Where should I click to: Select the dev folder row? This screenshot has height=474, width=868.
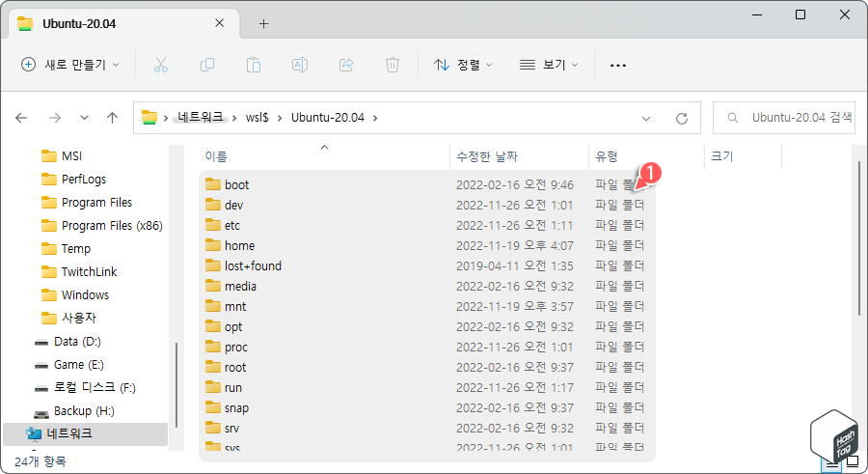point(427,205)
